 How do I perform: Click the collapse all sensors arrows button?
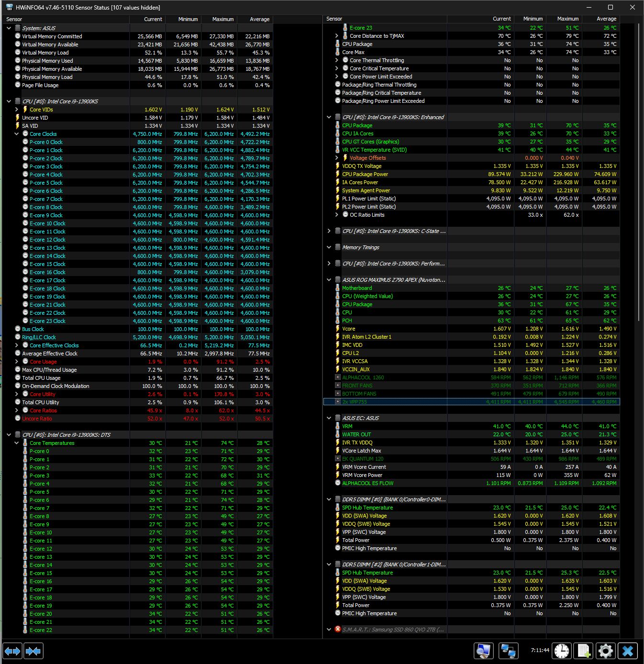(x=33, y=651)
